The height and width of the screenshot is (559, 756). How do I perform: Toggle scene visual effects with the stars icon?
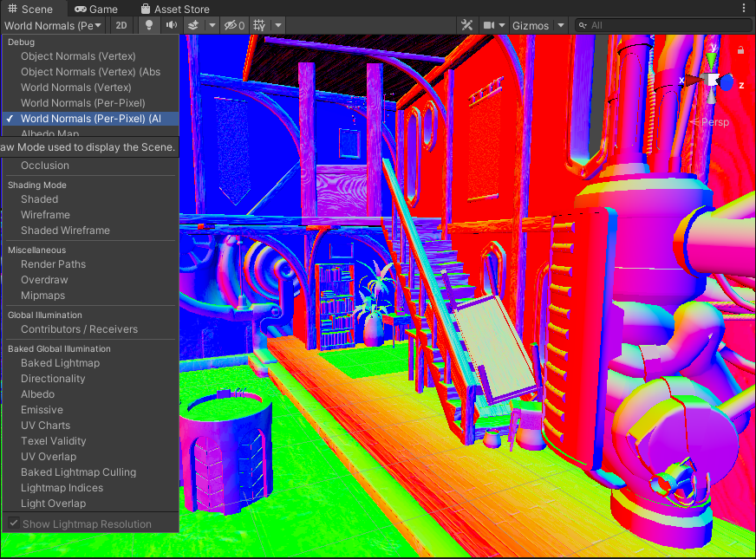click(x=192, y=25)
